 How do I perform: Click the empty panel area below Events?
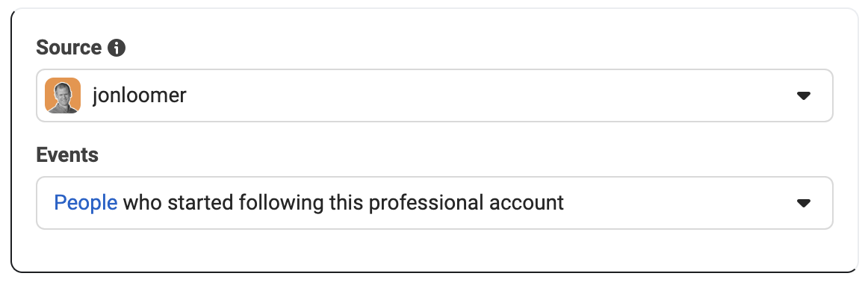pos(434,250)
